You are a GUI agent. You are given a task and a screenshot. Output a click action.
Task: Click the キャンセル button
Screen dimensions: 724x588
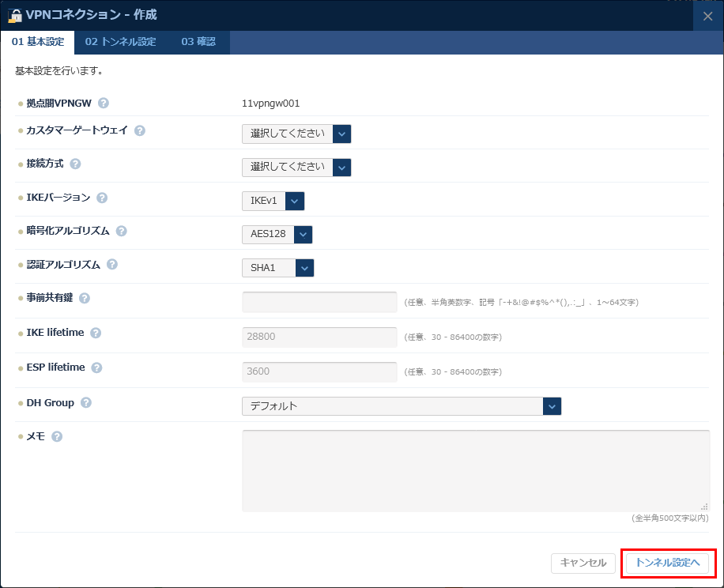(x=583, y=563)
